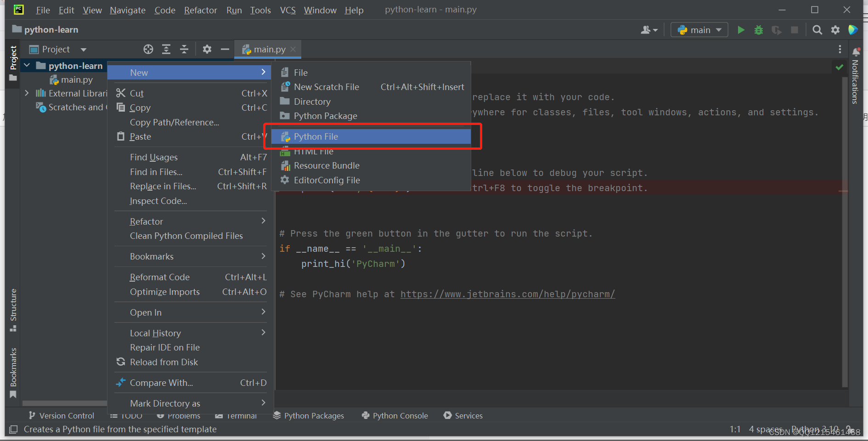The width and height of the screenshot is (868, 441).
Task: Click the 4 spaces indent status entry
Action: (x=766, y=429)
